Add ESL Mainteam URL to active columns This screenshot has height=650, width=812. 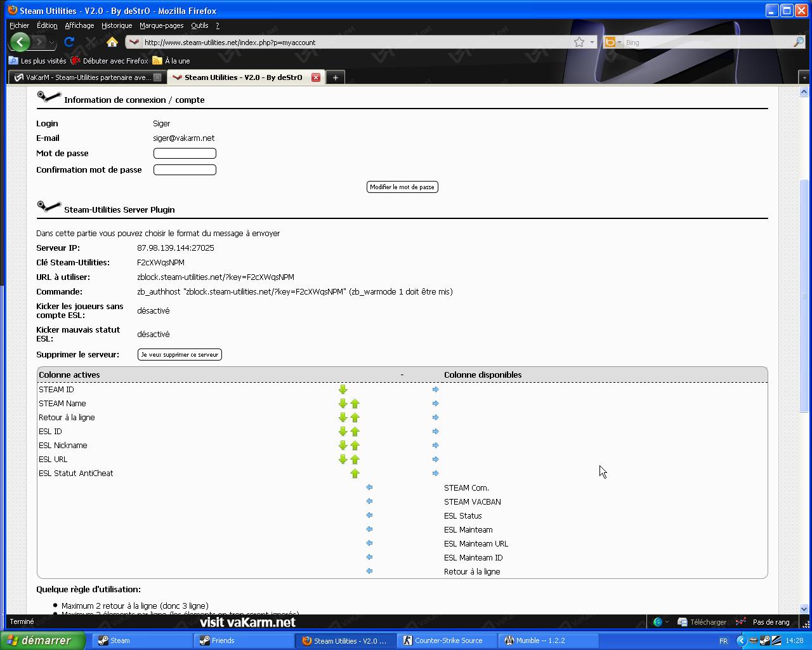click(369, 543)
